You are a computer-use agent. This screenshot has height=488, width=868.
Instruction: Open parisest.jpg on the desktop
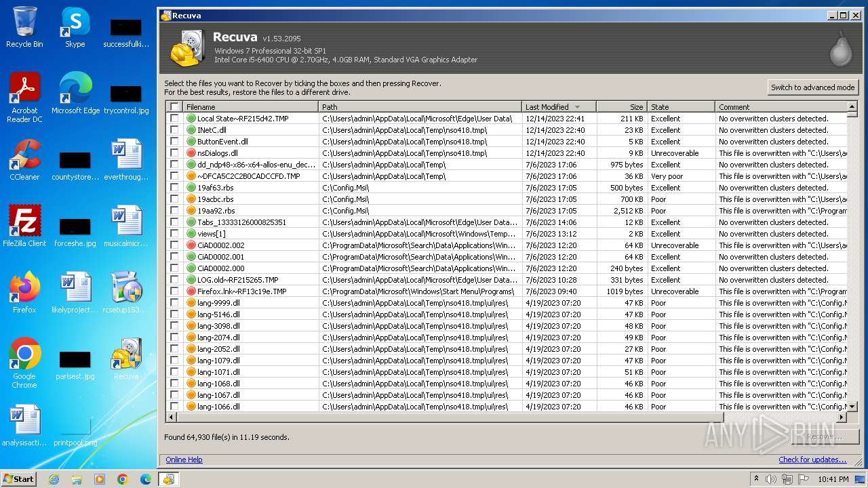point(75,365)
